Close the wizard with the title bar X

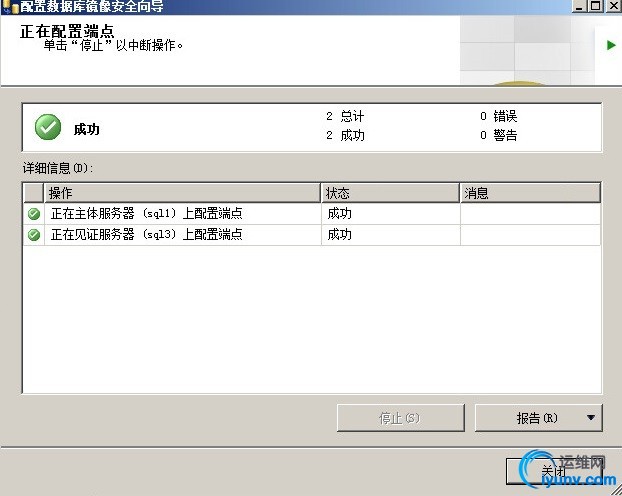point(613,6)
